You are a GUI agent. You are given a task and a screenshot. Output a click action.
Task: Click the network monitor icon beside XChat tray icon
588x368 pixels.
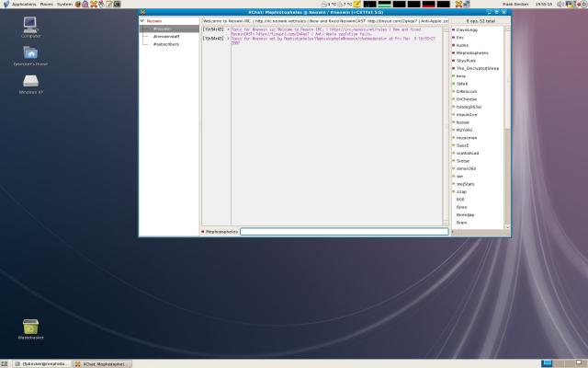[x=467, y=4]
